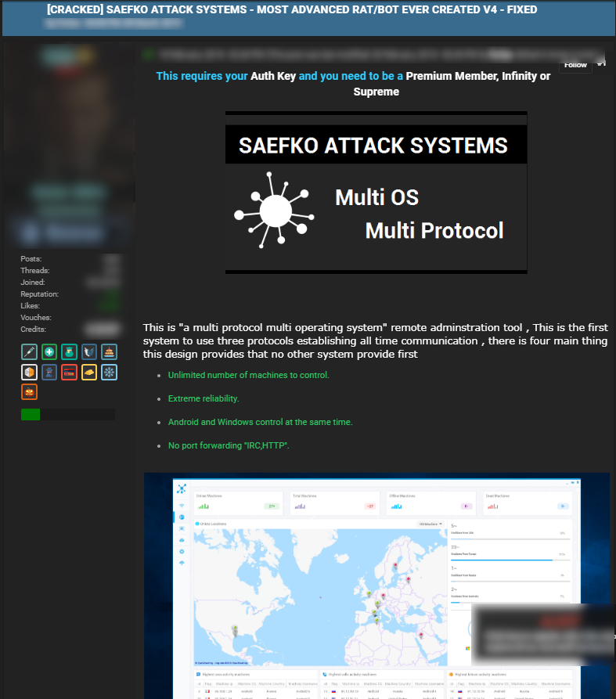Image resolution: width=616 pixels, height=699 pixels.
Task: Open the dropdown above the map
Action: pos(430,524)
